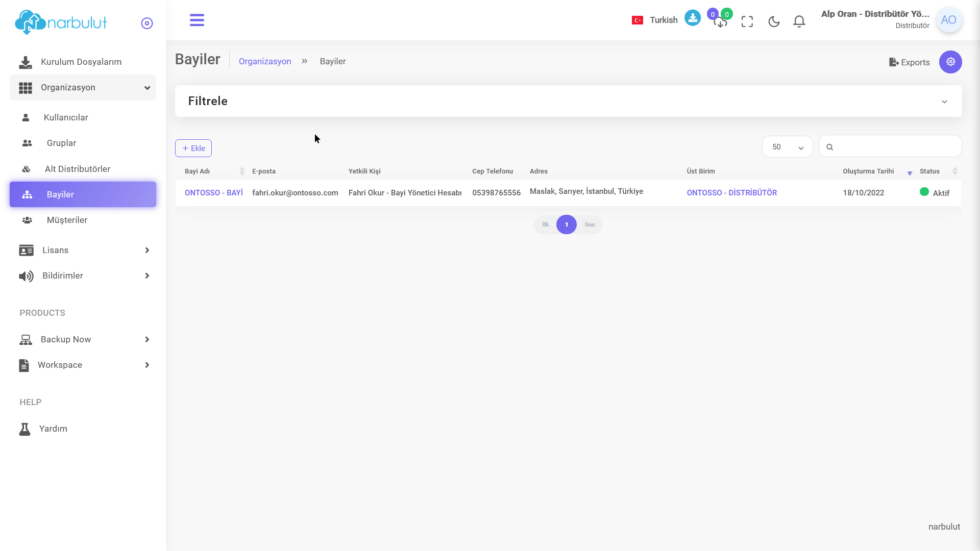Go to İlk pagination button
Viewport: 980px width, 551px height.
[x=546, y=224]
